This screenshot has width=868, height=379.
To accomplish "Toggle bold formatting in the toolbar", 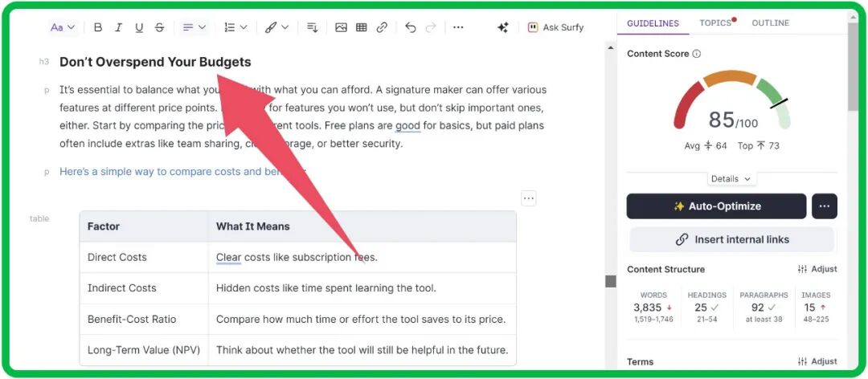I will click(x=98, y=27).
